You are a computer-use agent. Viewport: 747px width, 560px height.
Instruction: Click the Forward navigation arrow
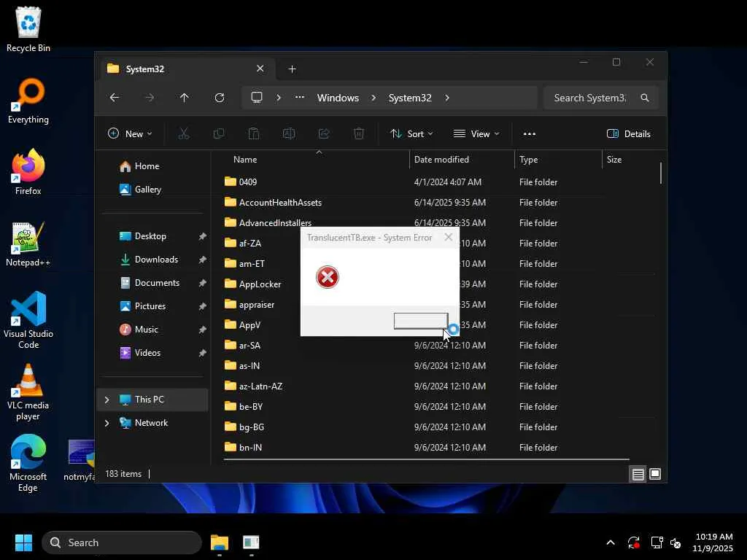coord(150,98)
